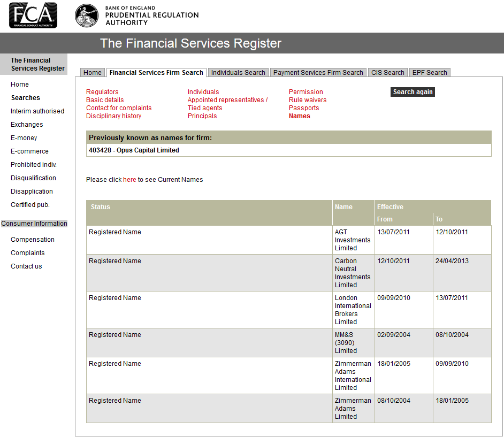Open the E-commerce sidebar item
This screenshot has width=504, height=437.
coord(29,151)
